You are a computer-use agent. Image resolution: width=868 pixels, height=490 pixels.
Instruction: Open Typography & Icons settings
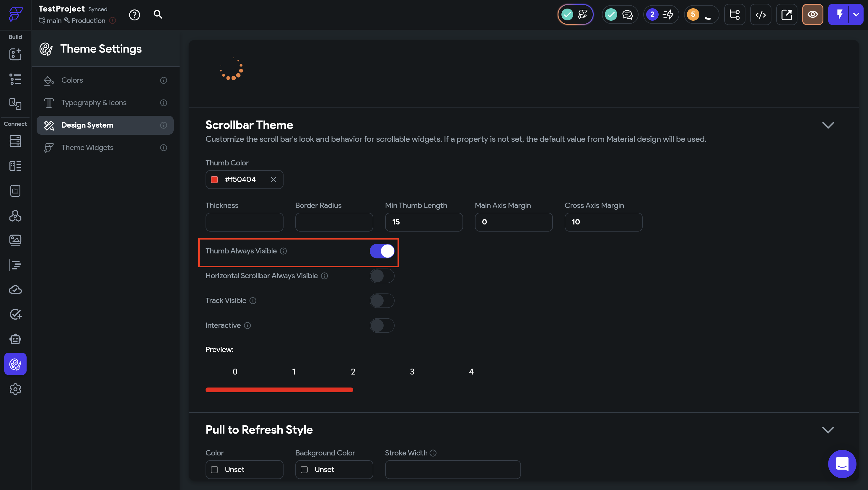click(94, 103)
